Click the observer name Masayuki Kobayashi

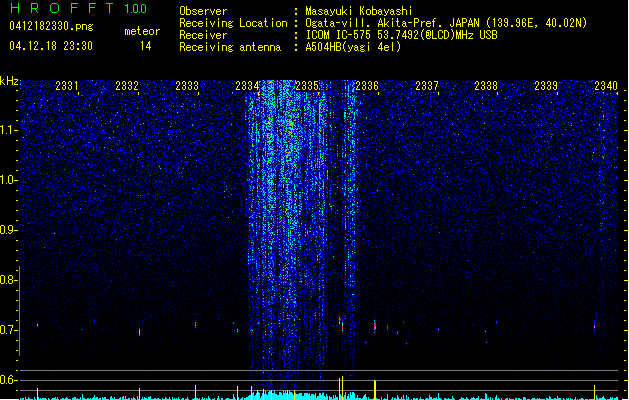(359, 11)
